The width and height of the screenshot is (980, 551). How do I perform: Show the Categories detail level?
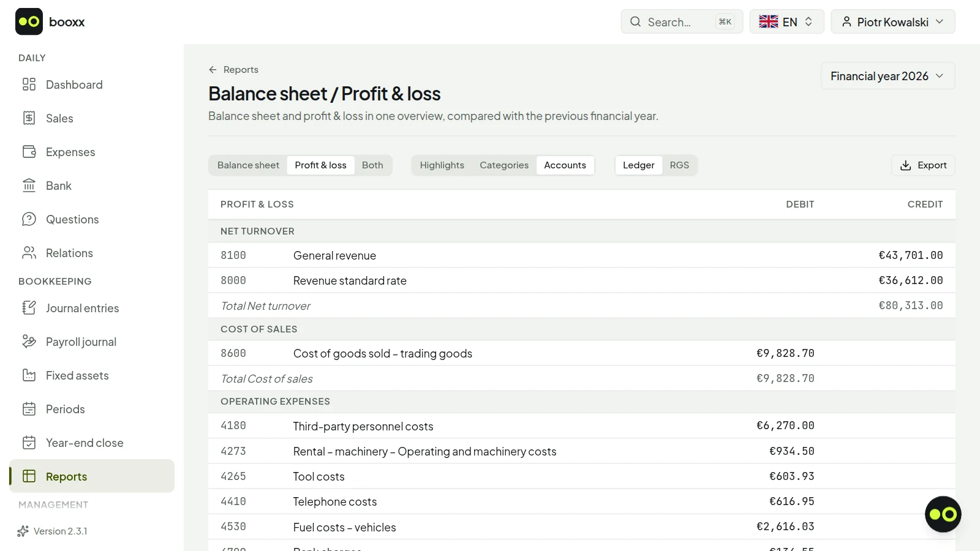point(504,165)
